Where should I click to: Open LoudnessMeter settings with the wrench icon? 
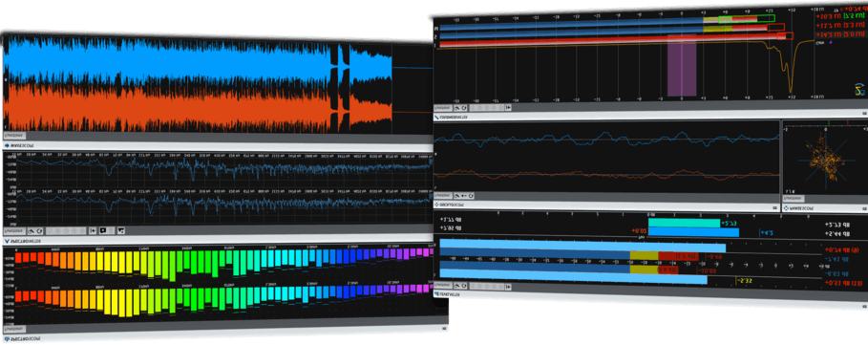click(x=457, y=107)
